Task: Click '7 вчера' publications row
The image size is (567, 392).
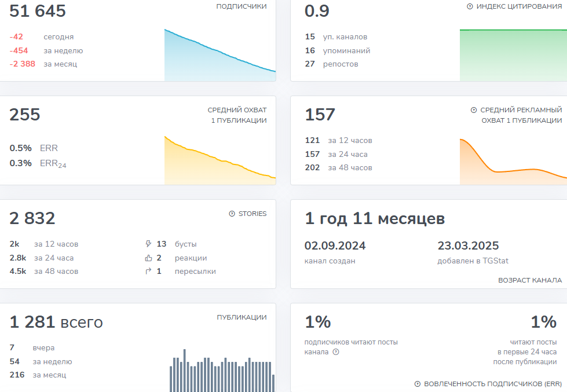Action: coord(32,348)
